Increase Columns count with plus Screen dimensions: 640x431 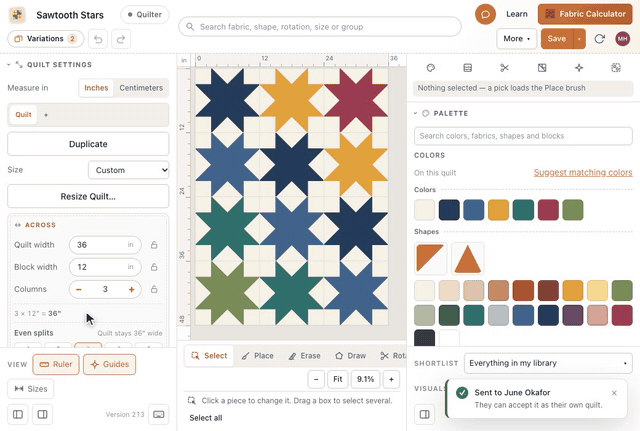click(131, 289)
